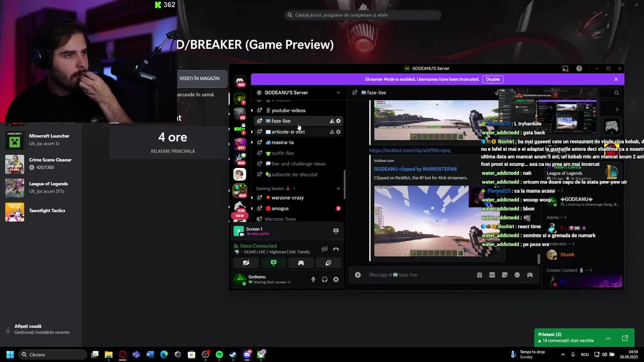The height and width of the screenshot is (362, 644).
Task: Select Crime Scene Cleaner in Xbox sidebar
Action: (41, 164)
